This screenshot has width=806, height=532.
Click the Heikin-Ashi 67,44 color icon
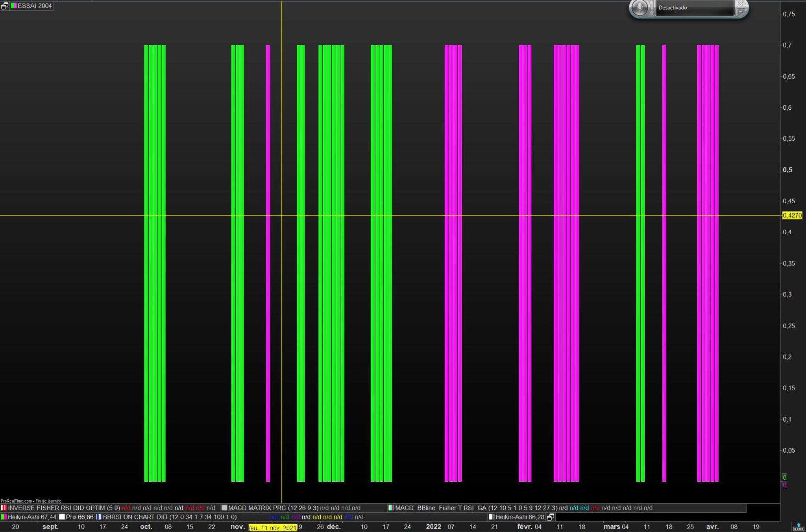4,517
